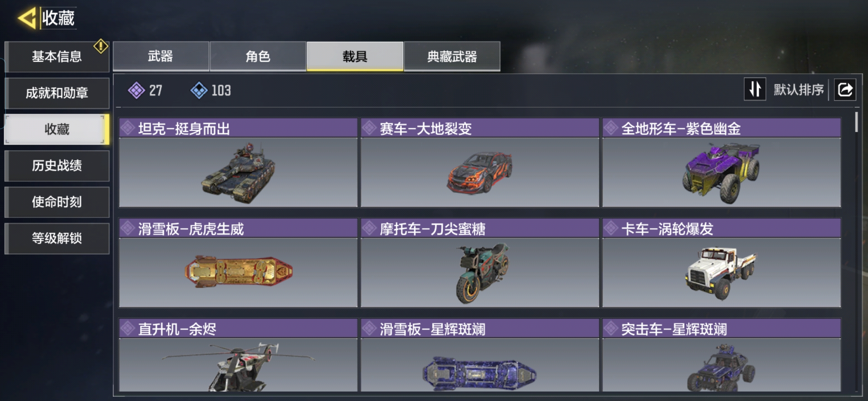Screen dimensions: 868x401
Task: Open 基本信息 in the sidebar
Action: (x=57, y=56)
